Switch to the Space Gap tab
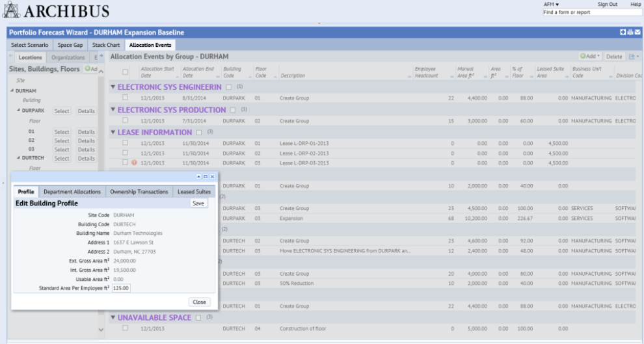Image resolution: width=644 pixels, height=344 pixels. tap(70, 45)
